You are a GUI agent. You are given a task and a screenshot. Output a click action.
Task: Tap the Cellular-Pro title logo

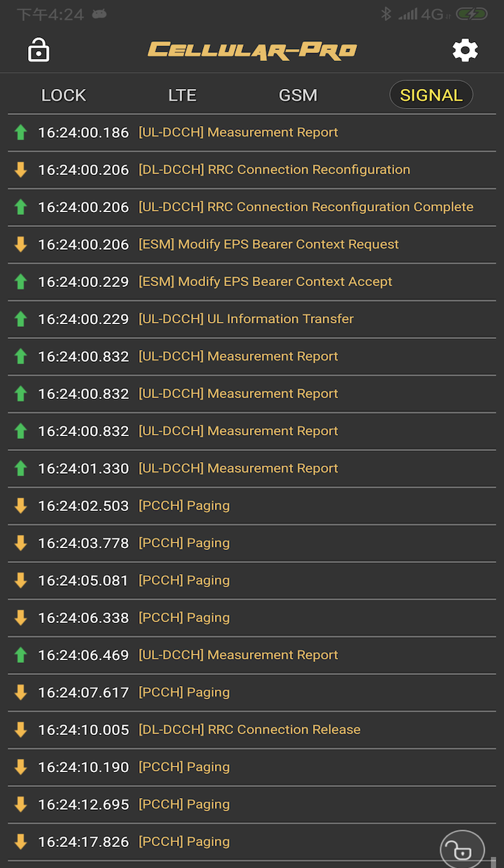point(252,50)
